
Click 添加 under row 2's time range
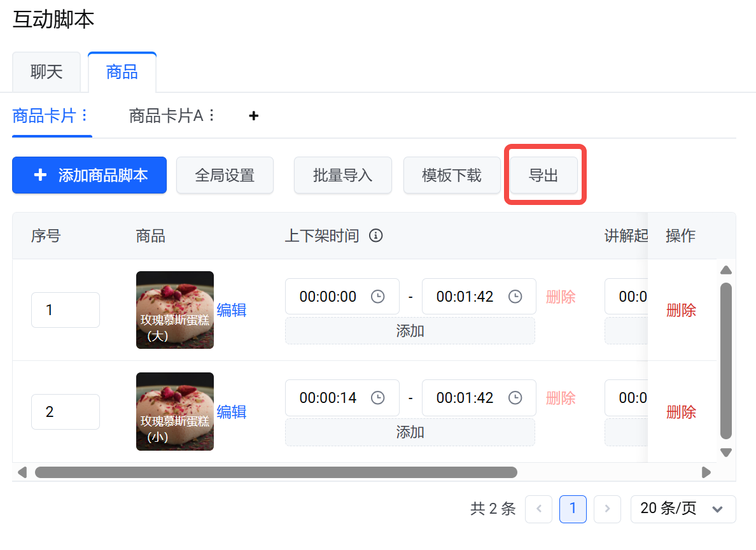coord(410,432)
